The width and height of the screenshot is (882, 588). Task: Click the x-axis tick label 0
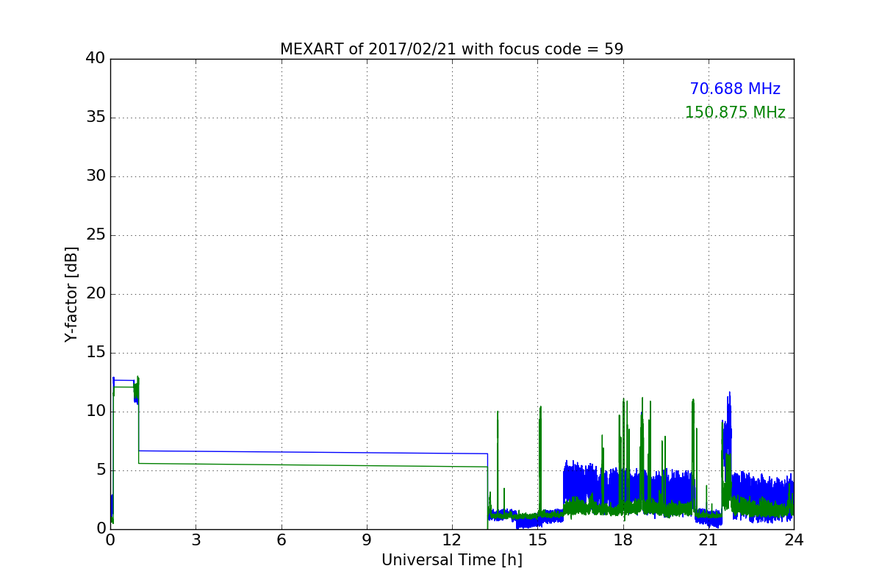[110, 539]
